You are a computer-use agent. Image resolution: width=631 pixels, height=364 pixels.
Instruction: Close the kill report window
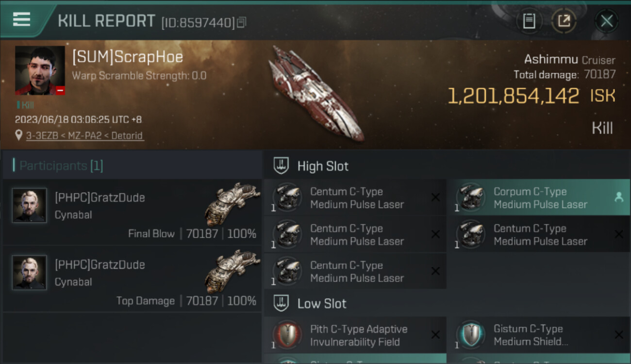[x=607, y=21]
